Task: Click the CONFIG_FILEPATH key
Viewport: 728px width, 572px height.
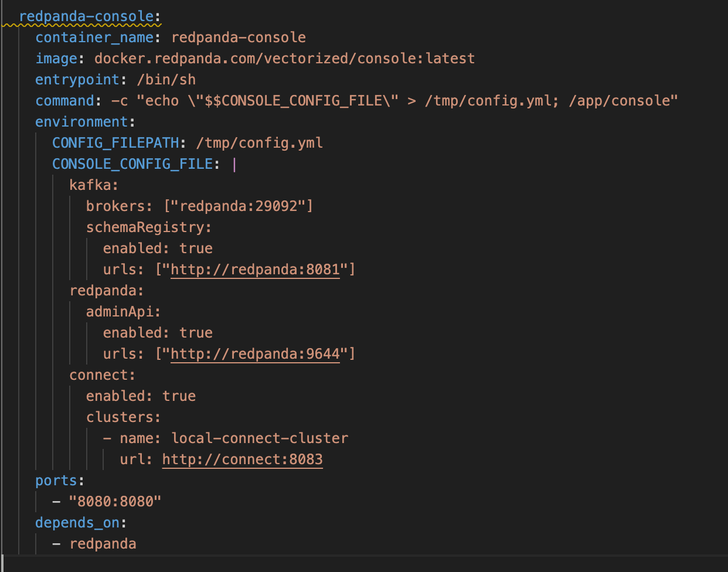Action: [115, 143]
